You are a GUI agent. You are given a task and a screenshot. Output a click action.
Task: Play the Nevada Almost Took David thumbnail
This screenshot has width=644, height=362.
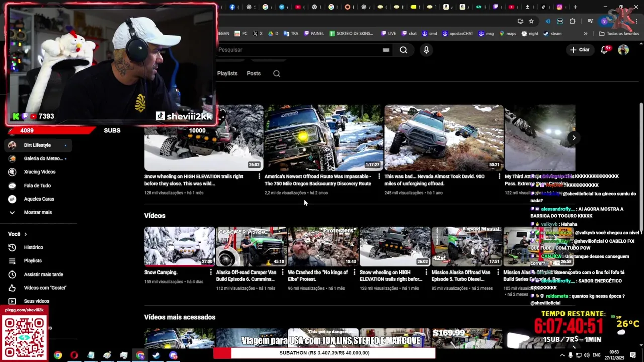point(444,138)
